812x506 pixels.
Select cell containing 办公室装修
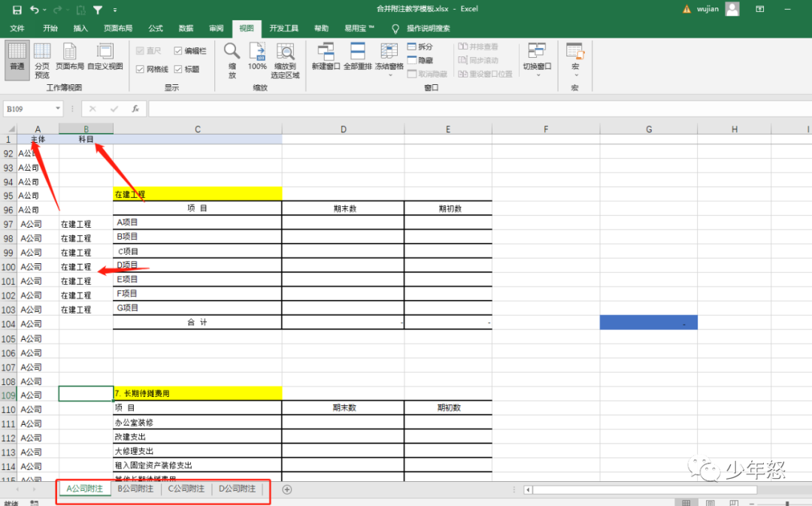[197, 423]
